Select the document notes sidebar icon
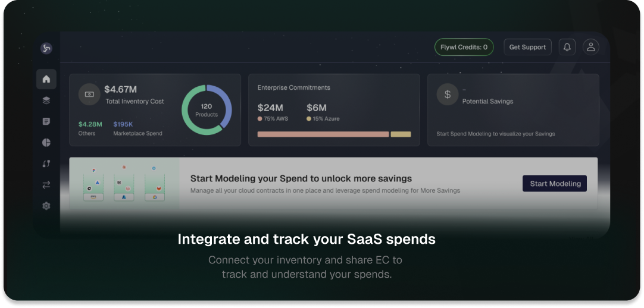The width and height of the screenshot is (644, 308). (46, 121)
